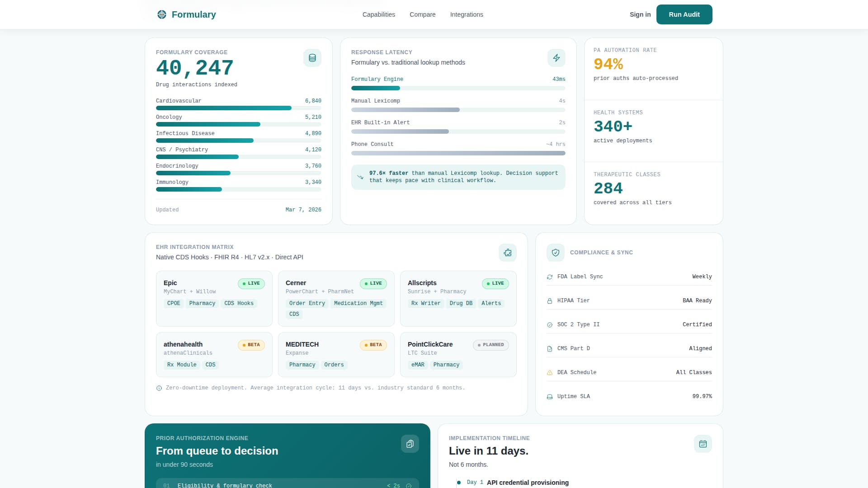Click the Orders tag on MEDITECH
This screenshot has height=488, width=868.
pyautogui.click(x=334, y=365)
